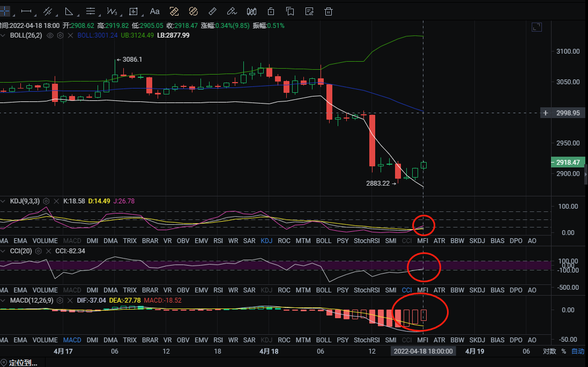Image resolution: width=588 pixels, height=367 pixels.
Task: Open BOLL indicator settings gear
Action: (61, 35)
